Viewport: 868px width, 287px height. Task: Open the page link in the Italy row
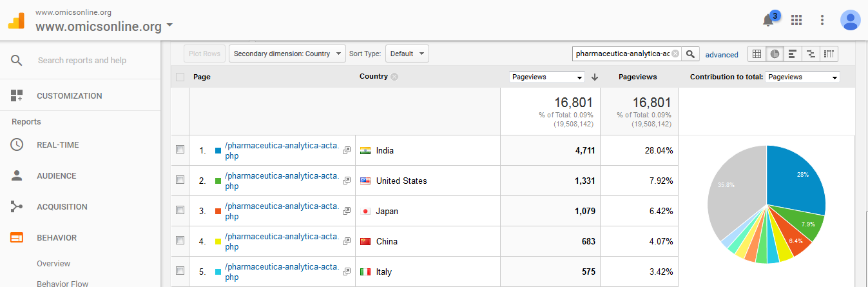(282, 272)
